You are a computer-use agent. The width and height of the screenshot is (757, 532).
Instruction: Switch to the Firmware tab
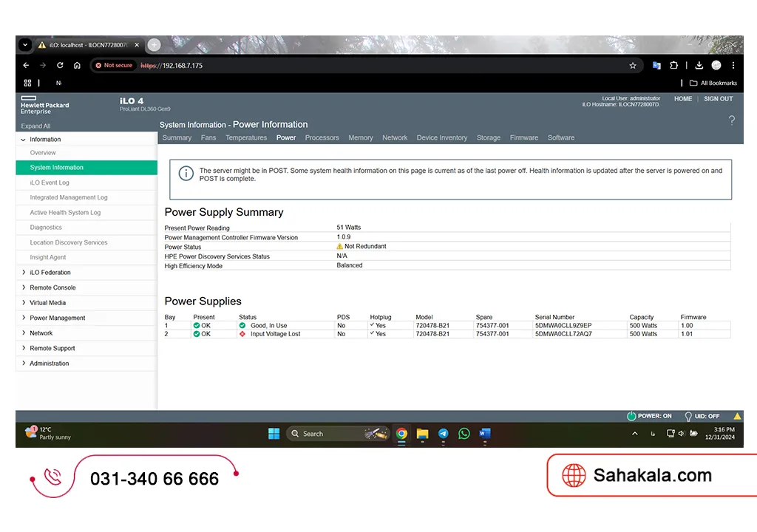(x=524, y=137)
